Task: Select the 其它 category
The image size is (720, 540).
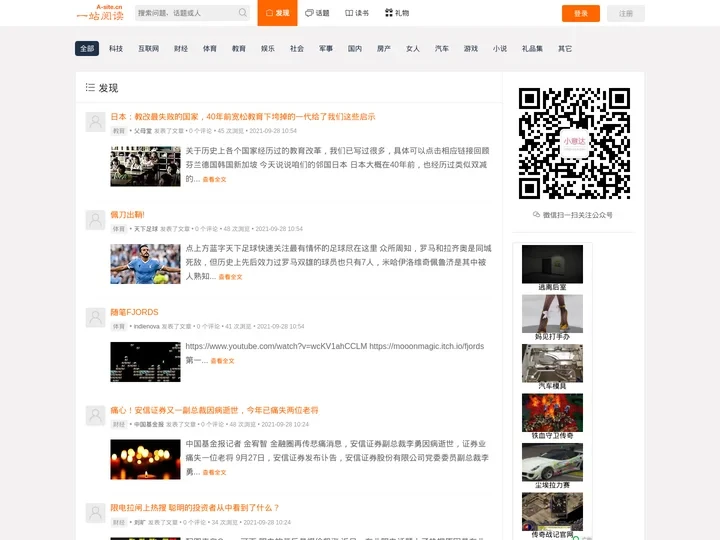Action: (x=565, y=48)
